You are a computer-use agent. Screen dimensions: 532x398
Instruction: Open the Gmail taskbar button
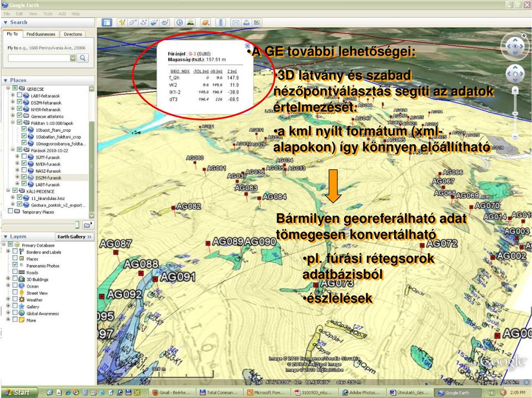click(x=171, y=392)
